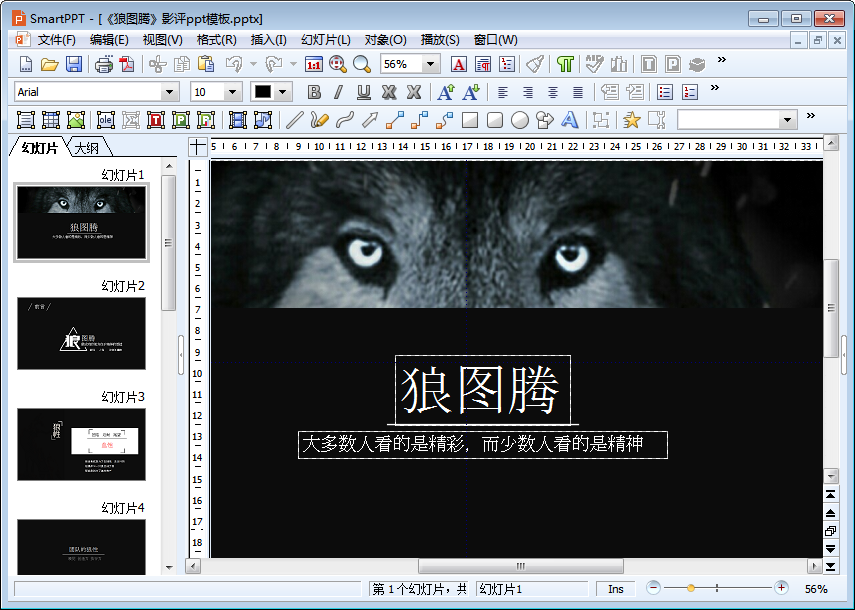Screen dimensions: 855x610
Task: Click the 狼图腾 title text box on slide
Action: click(x=483, y=390)
